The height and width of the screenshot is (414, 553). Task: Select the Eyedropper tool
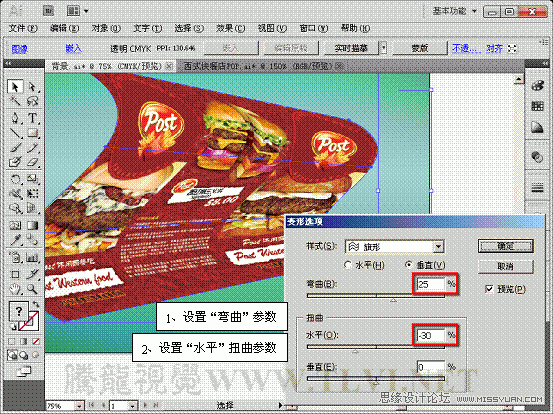[x=15, y=241]
